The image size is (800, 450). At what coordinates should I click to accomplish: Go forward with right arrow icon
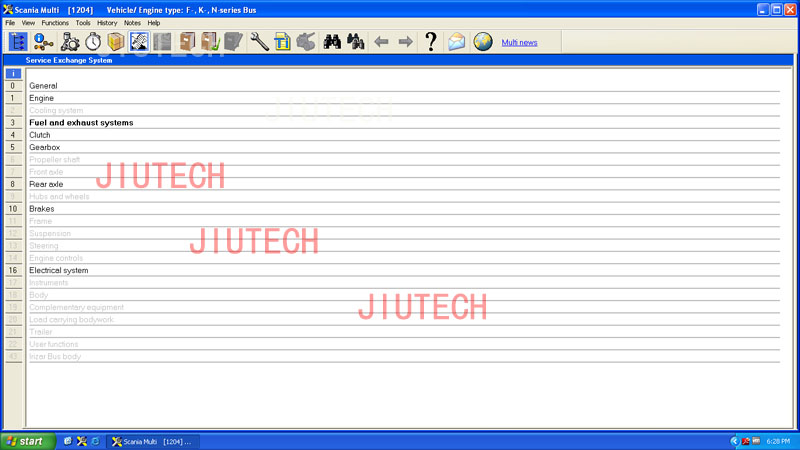(406, 42)
